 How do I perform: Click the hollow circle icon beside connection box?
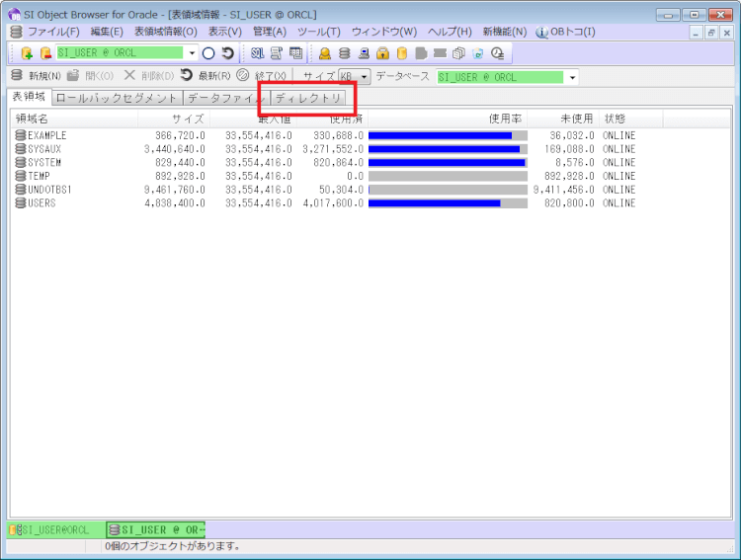pos(208,53)
